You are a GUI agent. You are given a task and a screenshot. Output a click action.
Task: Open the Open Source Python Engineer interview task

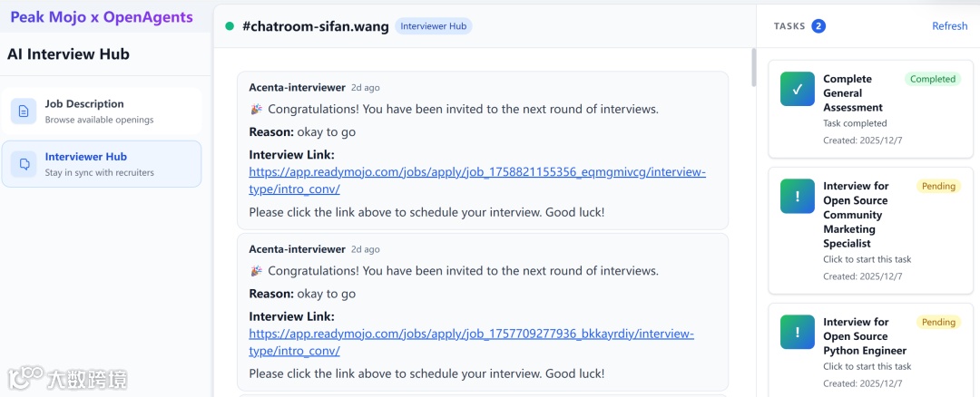[x=865, y=336]
